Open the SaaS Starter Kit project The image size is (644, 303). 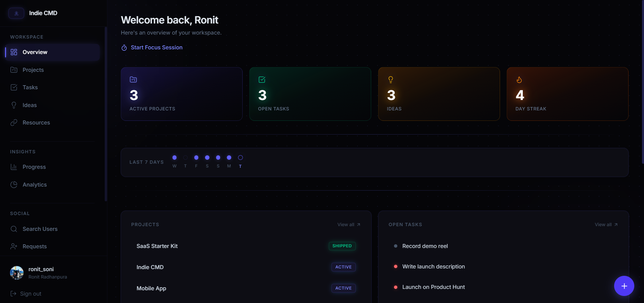pyautogui.click(x=246, y=246)
